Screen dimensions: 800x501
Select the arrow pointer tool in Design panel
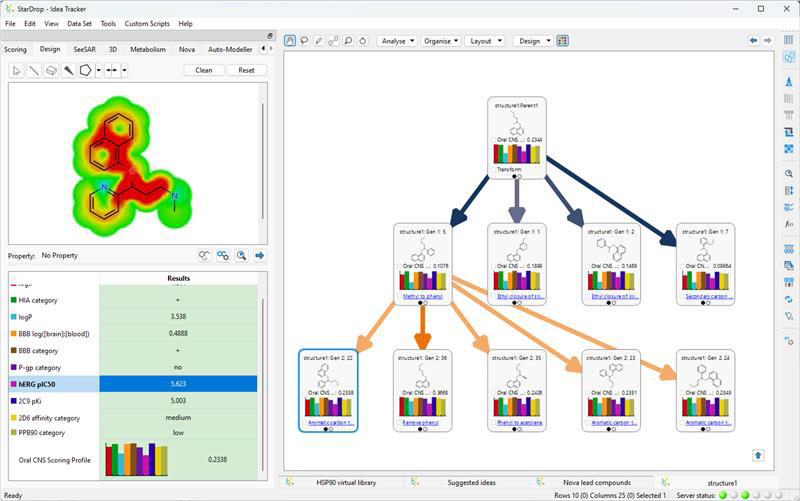click(x=17, y=70)
